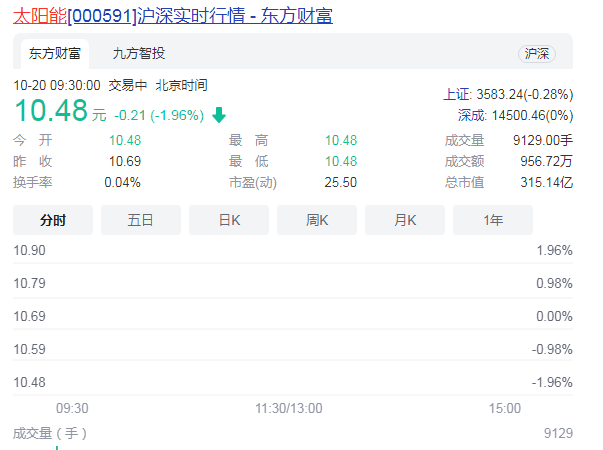603x450 pixels.
Task: Click the 成交量 value 9129.00手
Action: point(543,140)
